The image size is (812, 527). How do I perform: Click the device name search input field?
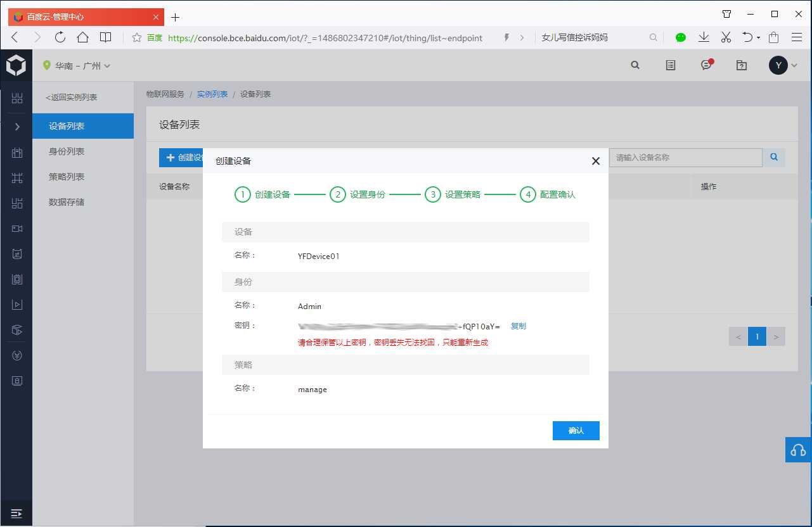tap(686, 157)
